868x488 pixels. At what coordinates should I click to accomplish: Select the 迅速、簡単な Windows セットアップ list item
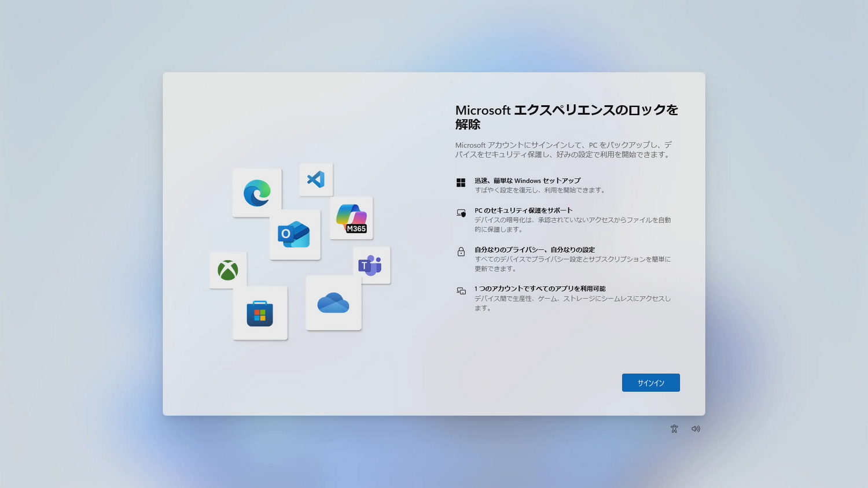(x=528, y=180)
